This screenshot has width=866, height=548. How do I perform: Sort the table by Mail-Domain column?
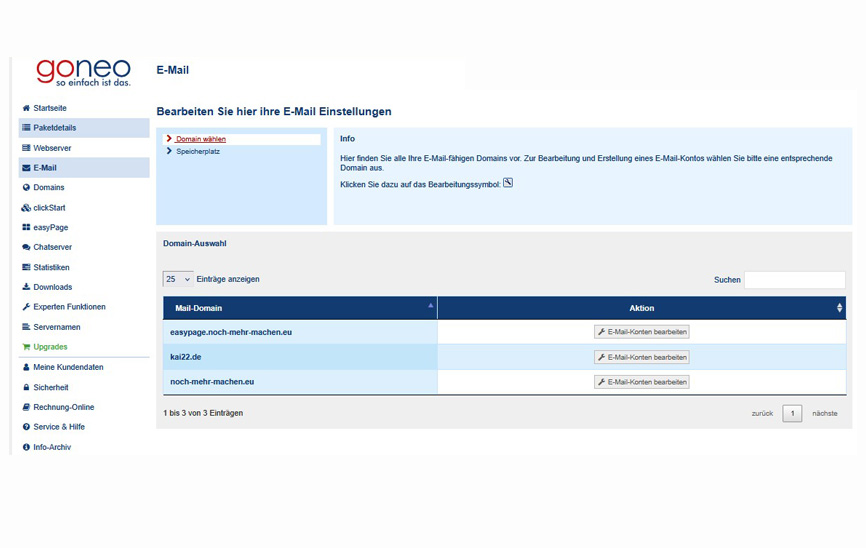[x=299, y=308]
